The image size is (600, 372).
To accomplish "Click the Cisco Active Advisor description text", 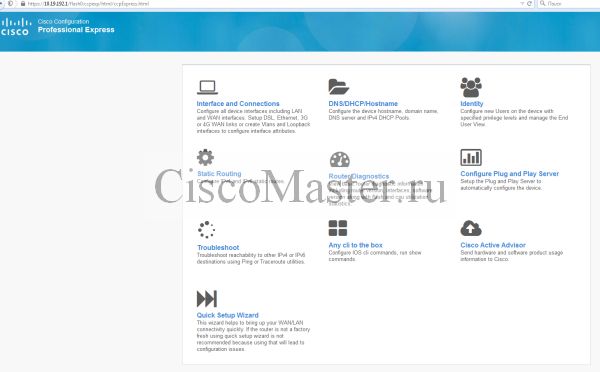I will point(512,256).
